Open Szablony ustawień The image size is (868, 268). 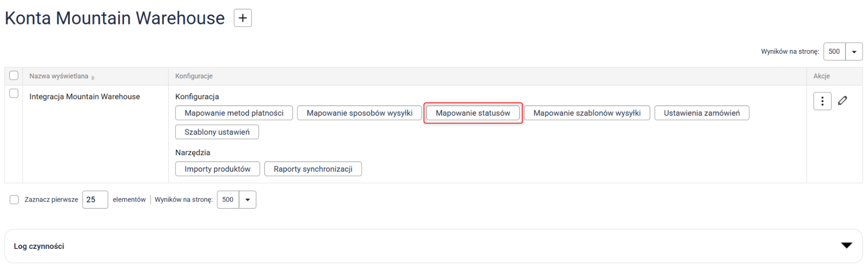(x=217, y=132)
